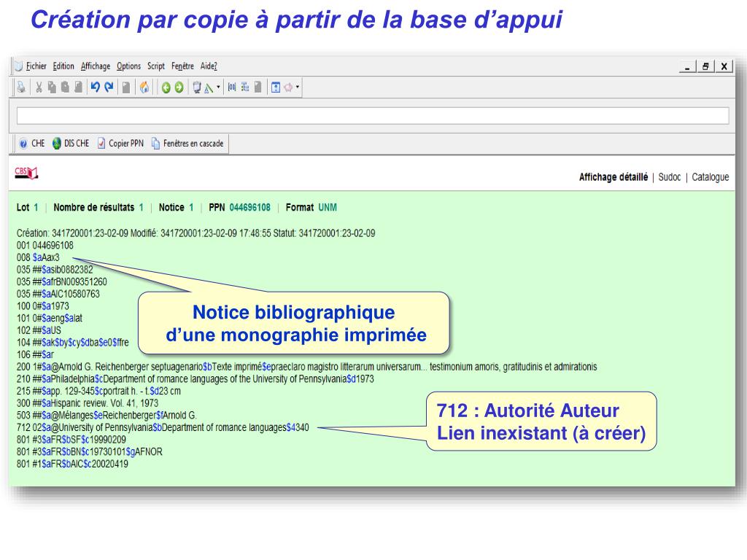Open the Script menu

click(x=156, y=66)
